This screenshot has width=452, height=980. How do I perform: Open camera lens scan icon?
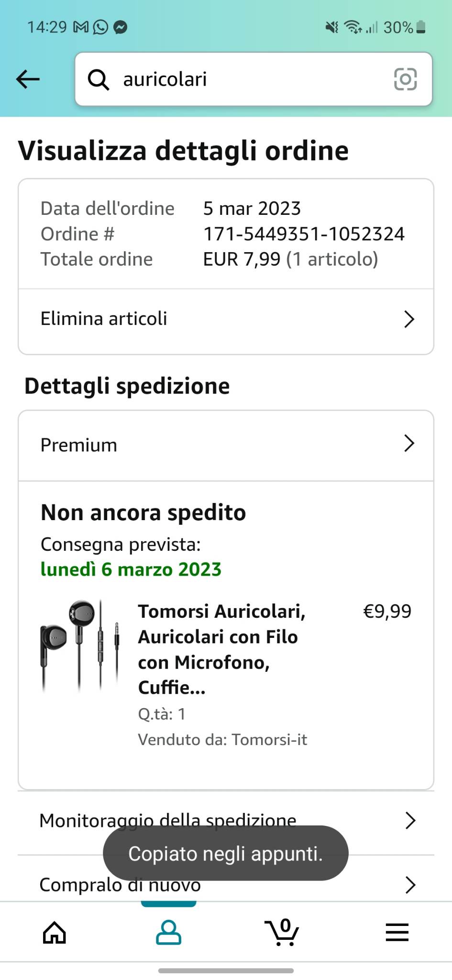pyautogui.click(x=405, y=79)
